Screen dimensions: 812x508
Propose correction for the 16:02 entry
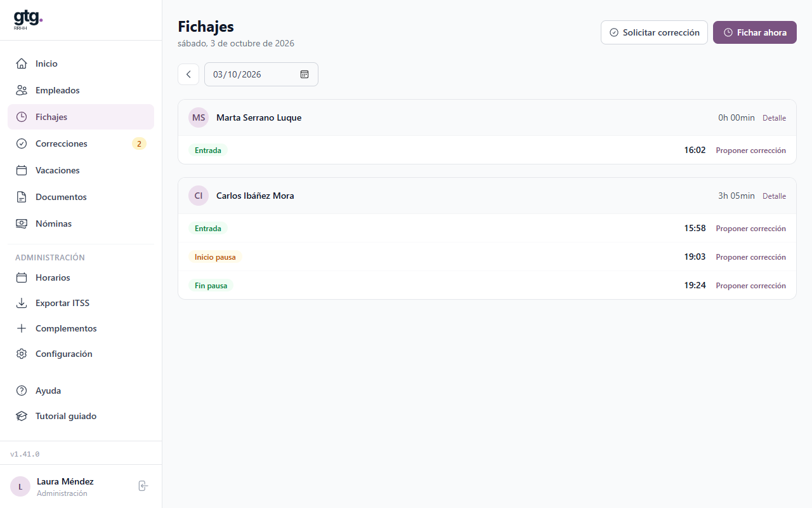point(750,150)
